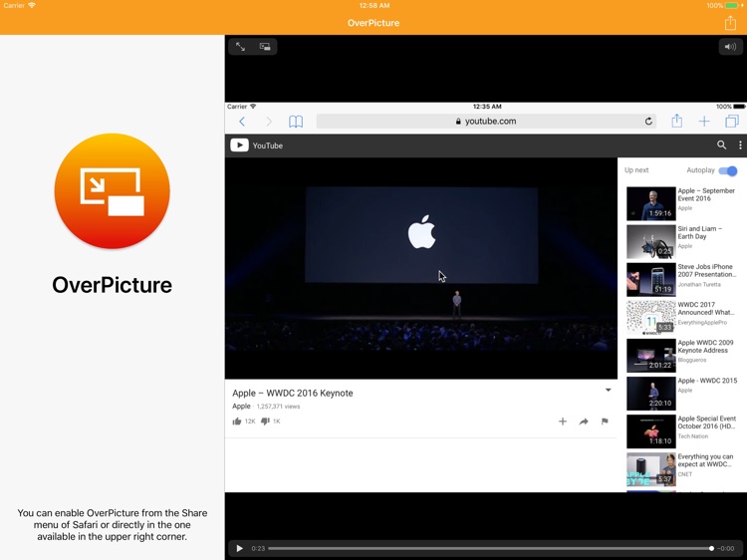Screen dimensions: 747x560
Task: Open the Apple channel link below title
Action: pyautogui.click(x=241, y=407)
